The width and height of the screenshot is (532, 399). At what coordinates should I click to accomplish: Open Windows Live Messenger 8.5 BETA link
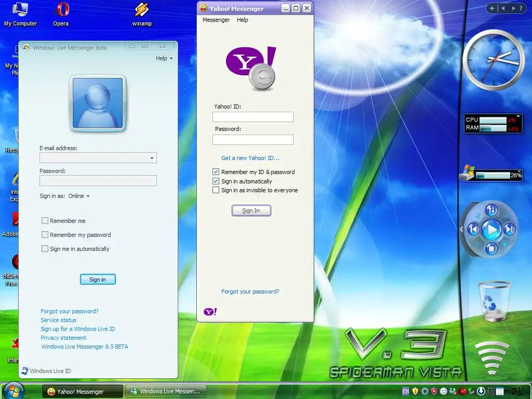85,347
